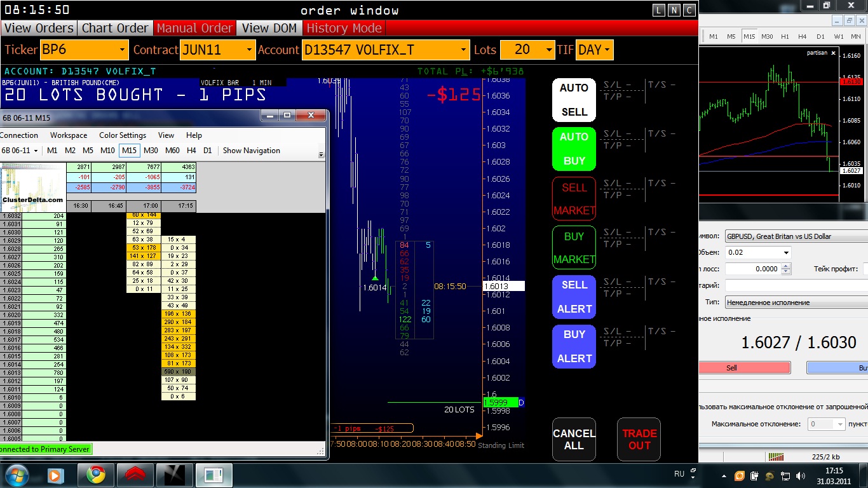Click the volume speaker tray icon

802,476
